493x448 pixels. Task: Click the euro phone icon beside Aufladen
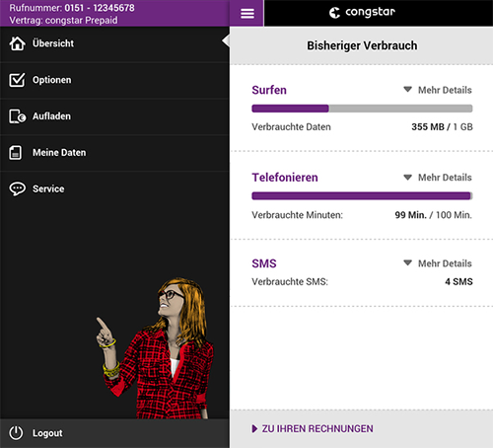coord(17,116)
